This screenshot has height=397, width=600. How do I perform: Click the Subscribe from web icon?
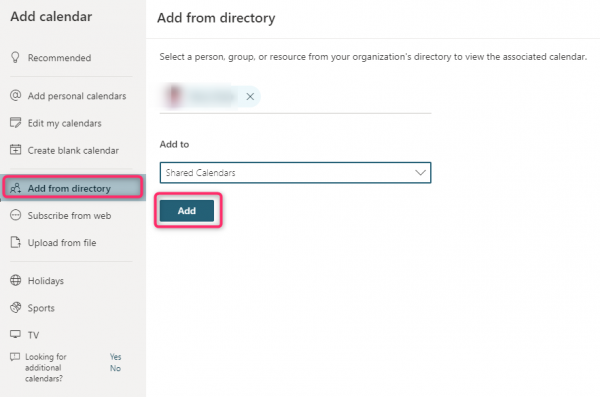click(15, 215)
